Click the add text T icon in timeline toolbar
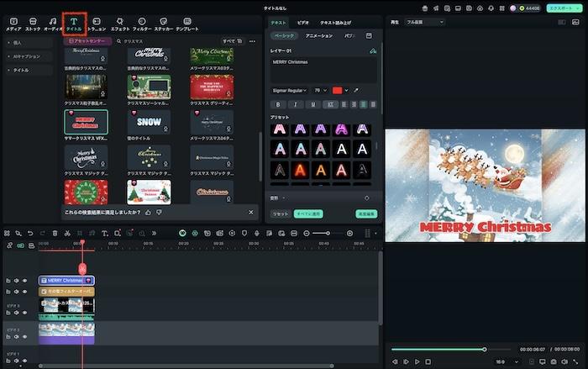 click(x=105, y=234)
